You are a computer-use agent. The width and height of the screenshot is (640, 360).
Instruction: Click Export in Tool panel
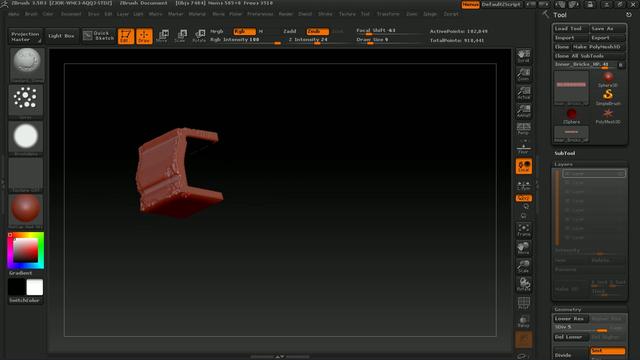click(x=608, y=38)
